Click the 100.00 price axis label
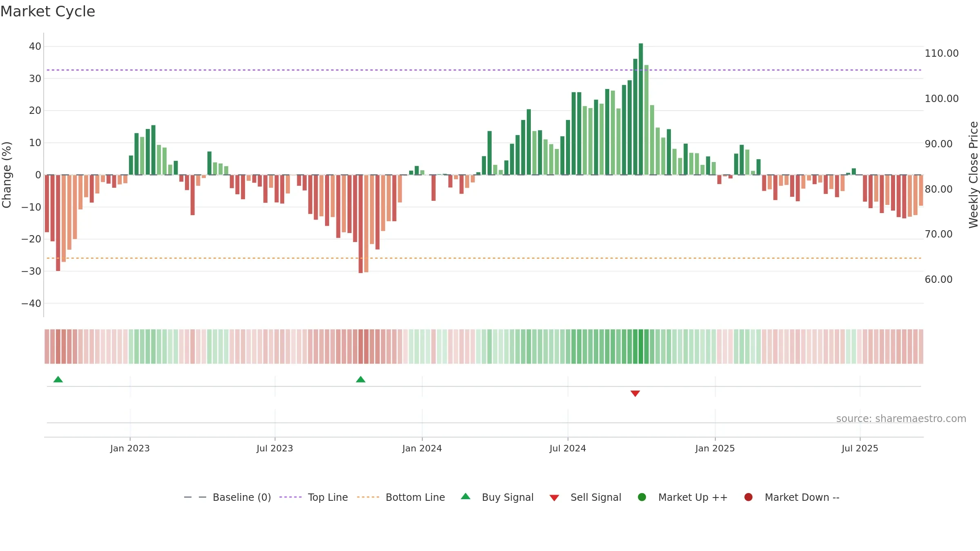Screen dimensions: 980x551 pyautogui.click(x=942, y=99)
